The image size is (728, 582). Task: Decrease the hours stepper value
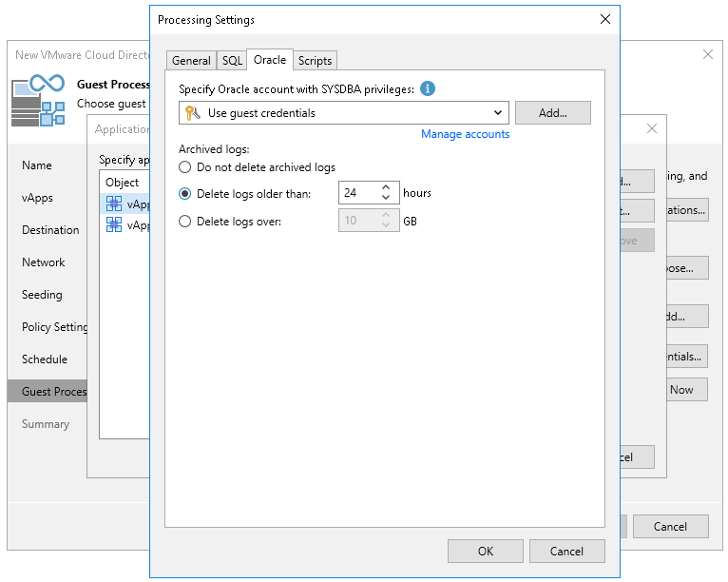point(386,198)
